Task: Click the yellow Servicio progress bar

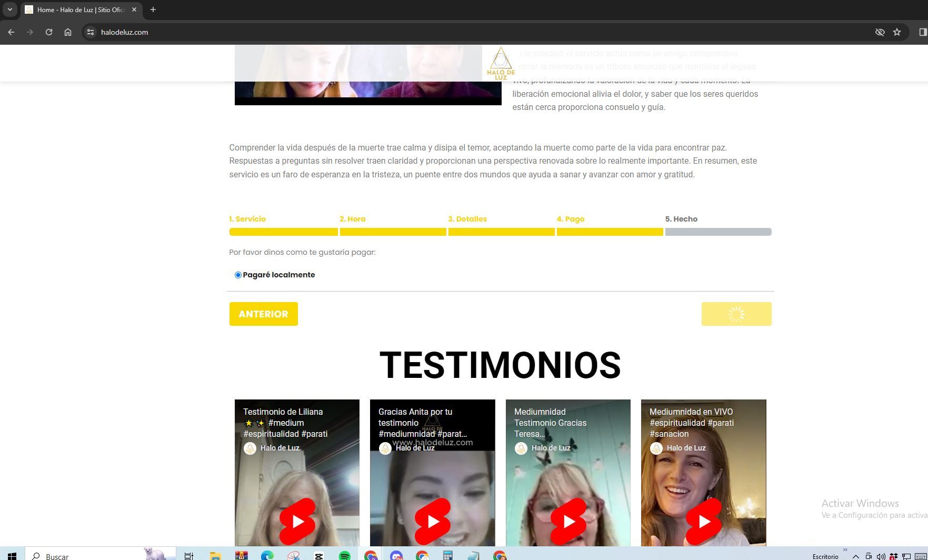Action: (284, 232)
